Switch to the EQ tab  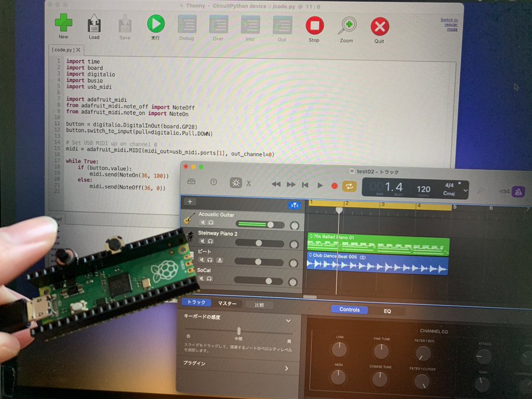click(x=387, y=310)
